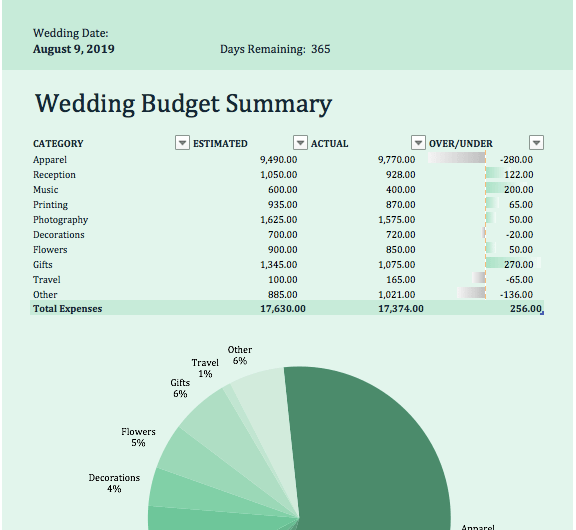Click over/under value 200.00
576x530 pixels.
(519, 190)
